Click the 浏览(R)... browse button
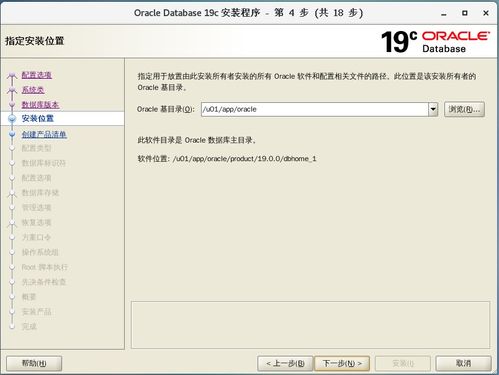Screen dimensions: 499x375 pyautogui.click(x=464, y=109)
